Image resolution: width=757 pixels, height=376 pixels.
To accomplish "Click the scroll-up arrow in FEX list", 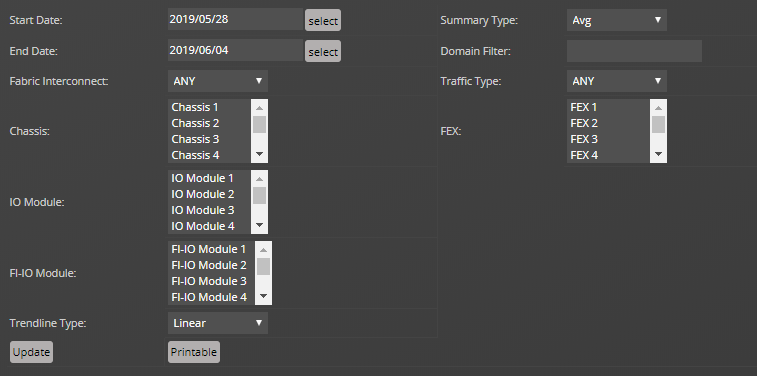I will [x=659, y=108].
